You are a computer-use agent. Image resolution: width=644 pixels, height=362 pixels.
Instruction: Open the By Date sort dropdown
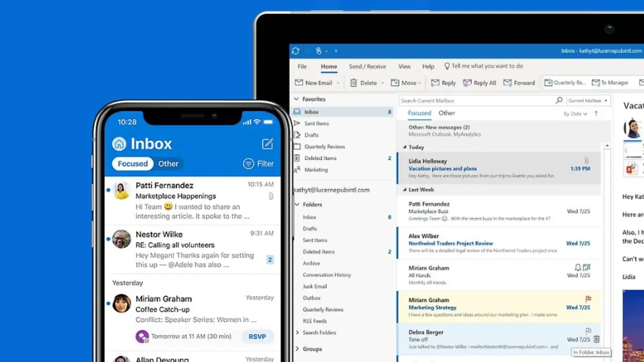575,114
